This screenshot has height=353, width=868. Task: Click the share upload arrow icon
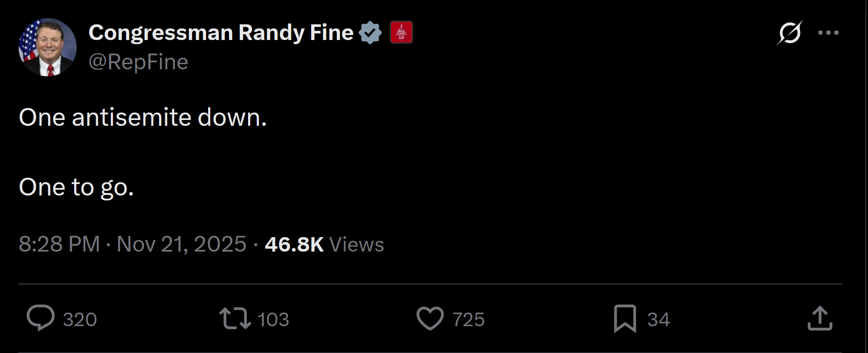(x=820, y=318)
